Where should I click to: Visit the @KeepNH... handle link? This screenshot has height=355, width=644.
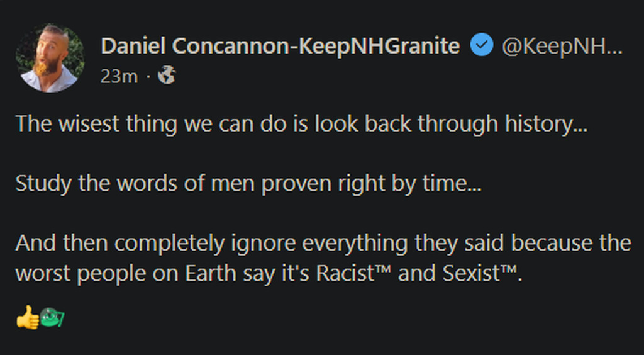click(562, 46)
